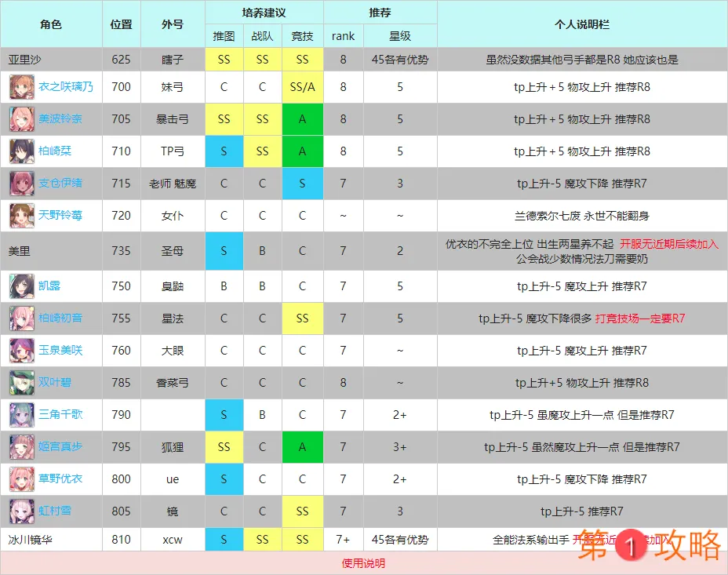Click the blue S 竞技 cell for 支仓伊绪
The image size is (728, 575).
[x=302, y=184]
